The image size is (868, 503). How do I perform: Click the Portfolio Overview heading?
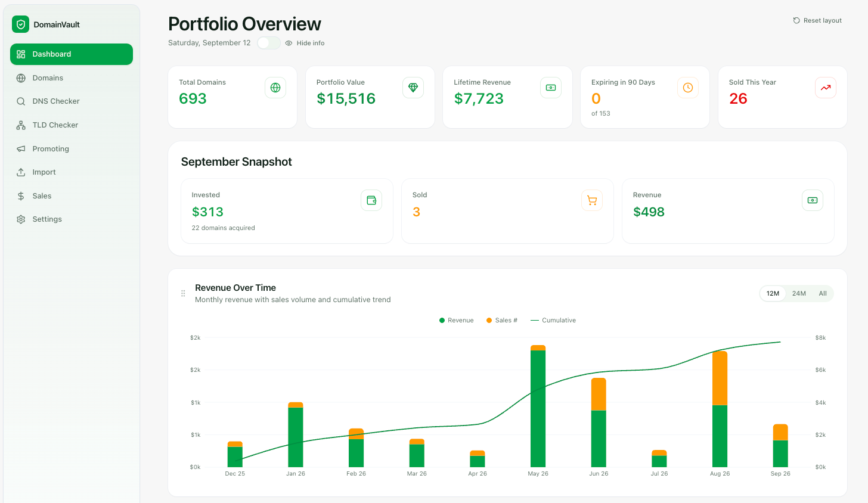[244, 24]
